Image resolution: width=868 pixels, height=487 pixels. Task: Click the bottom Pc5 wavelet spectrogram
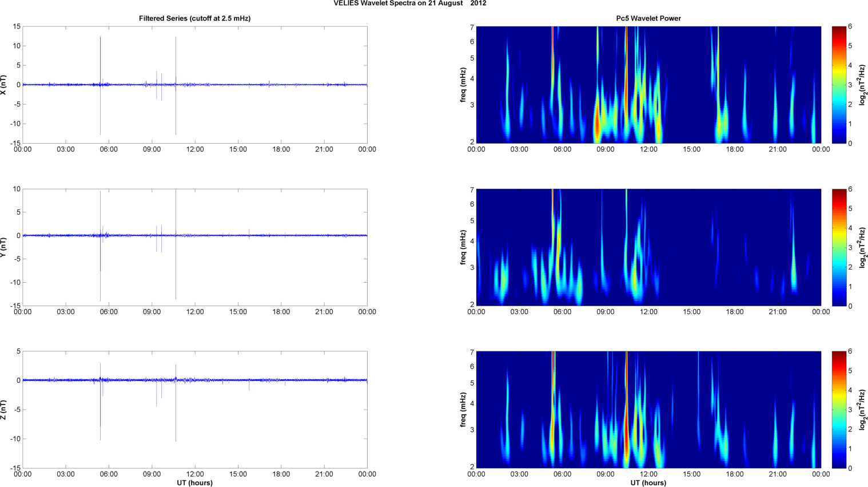tap(648, 410)
